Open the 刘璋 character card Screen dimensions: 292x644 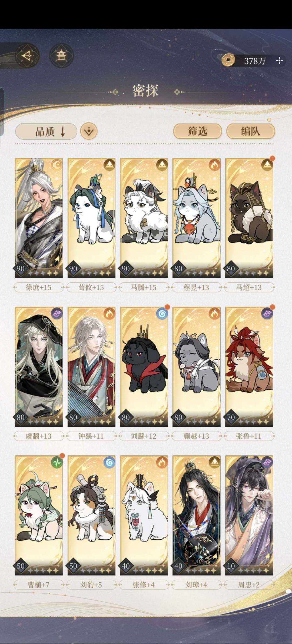click(x=197, y=515)
